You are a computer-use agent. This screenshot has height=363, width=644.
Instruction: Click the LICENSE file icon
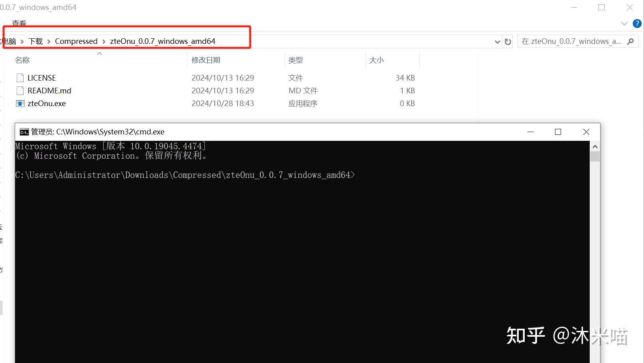click(20, 77)
